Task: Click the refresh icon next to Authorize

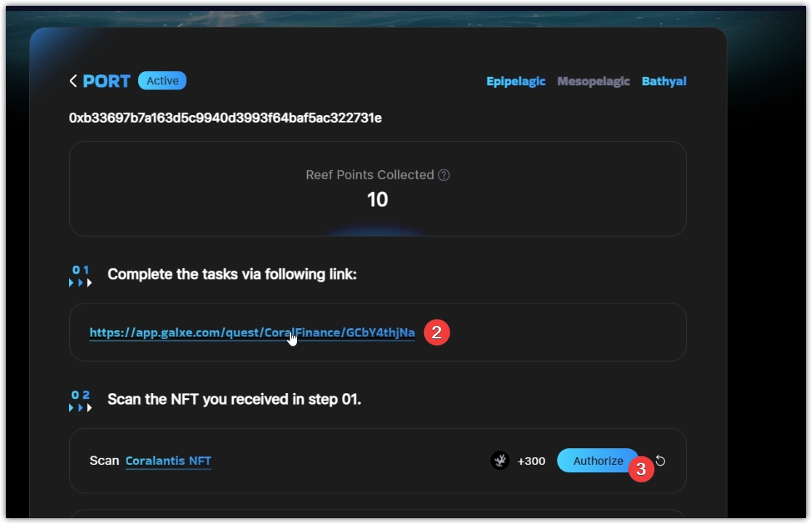Action: [661, 461]
